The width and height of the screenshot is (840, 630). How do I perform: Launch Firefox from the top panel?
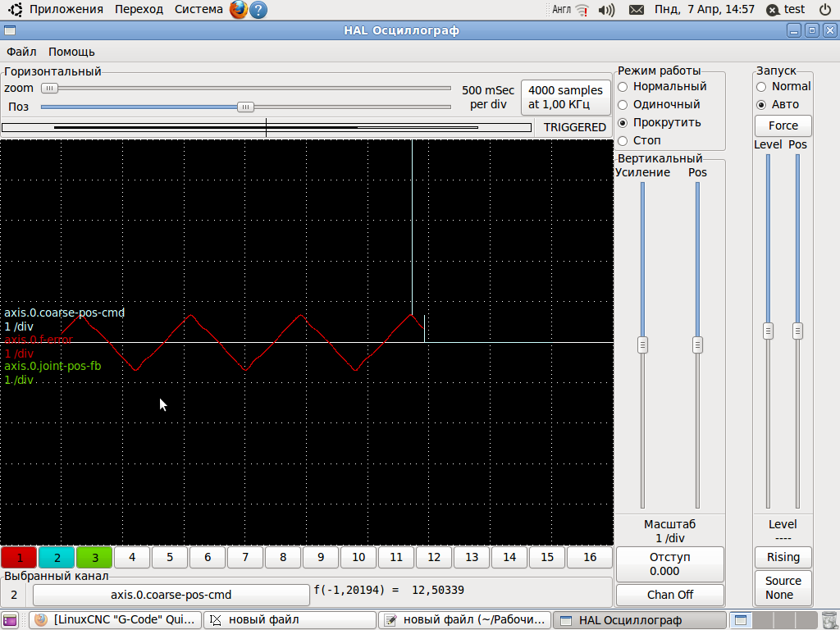click(x=239, y=10)
